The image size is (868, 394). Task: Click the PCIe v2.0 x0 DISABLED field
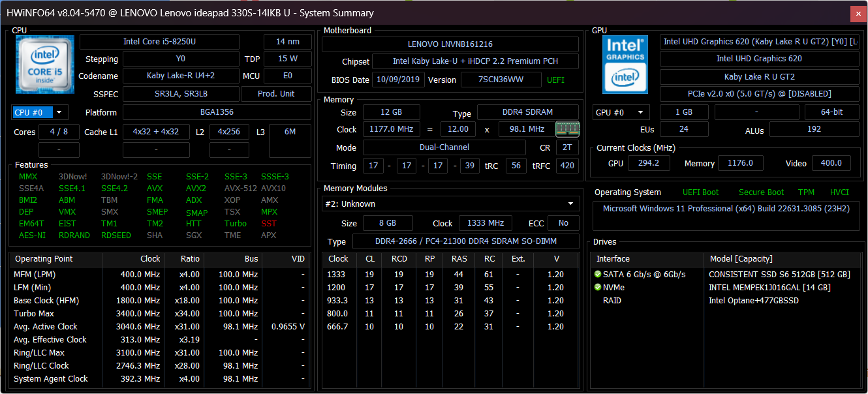pos(759,93)
